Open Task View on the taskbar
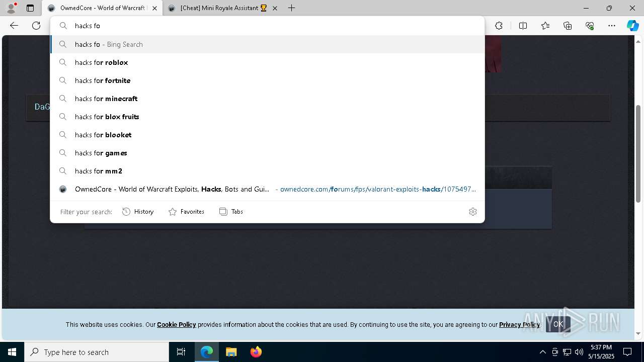 click(181, 352)
